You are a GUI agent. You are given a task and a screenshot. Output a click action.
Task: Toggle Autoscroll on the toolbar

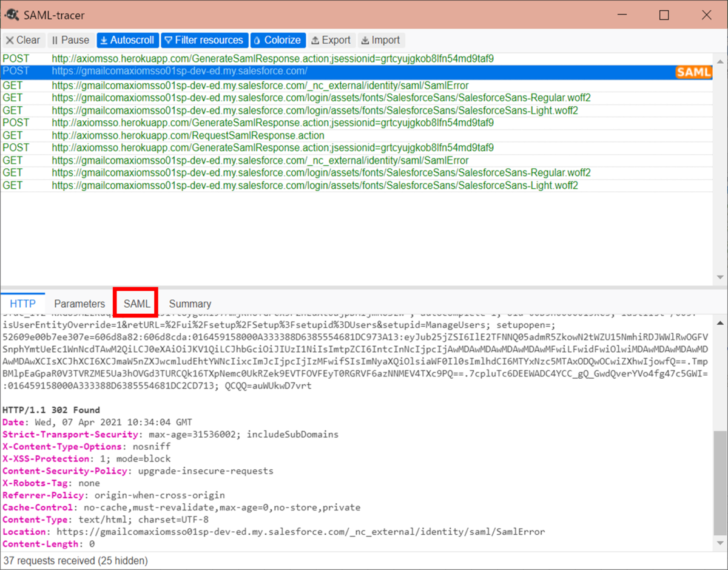[x=127, y=40]
